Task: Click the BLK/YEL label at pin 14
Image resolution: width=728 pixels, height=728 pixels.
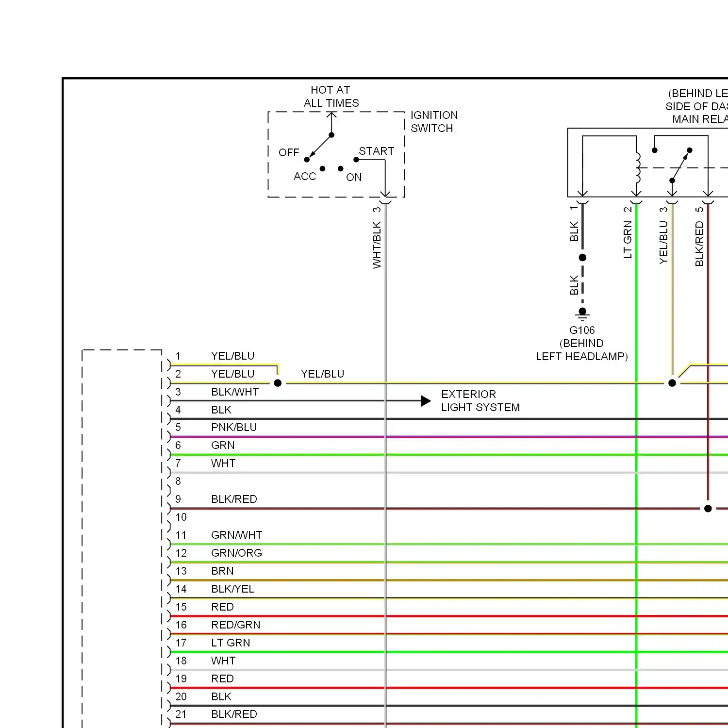Action: [232, 589]
